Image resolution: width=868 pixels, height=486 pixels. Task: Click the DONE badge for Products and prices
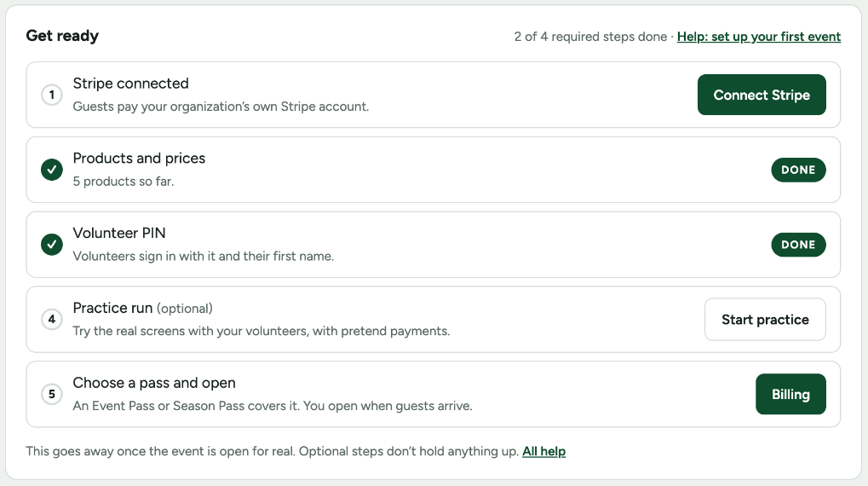pos(798,170)
